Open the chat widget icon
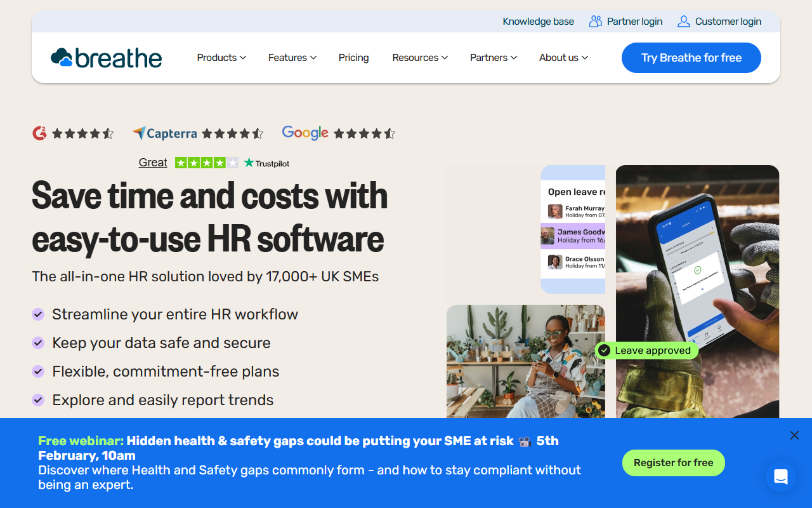This screenshot has height=508, width=812. click(780, 476)
